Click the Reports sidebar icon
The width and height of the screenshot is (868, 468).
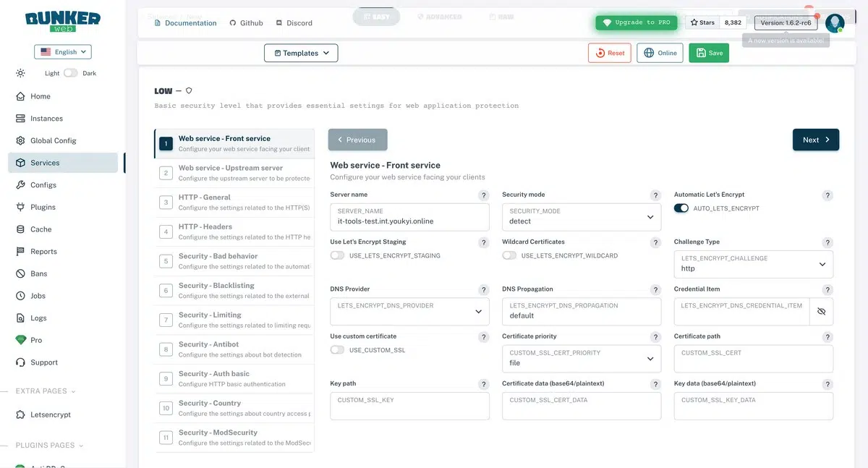point(20,252)
